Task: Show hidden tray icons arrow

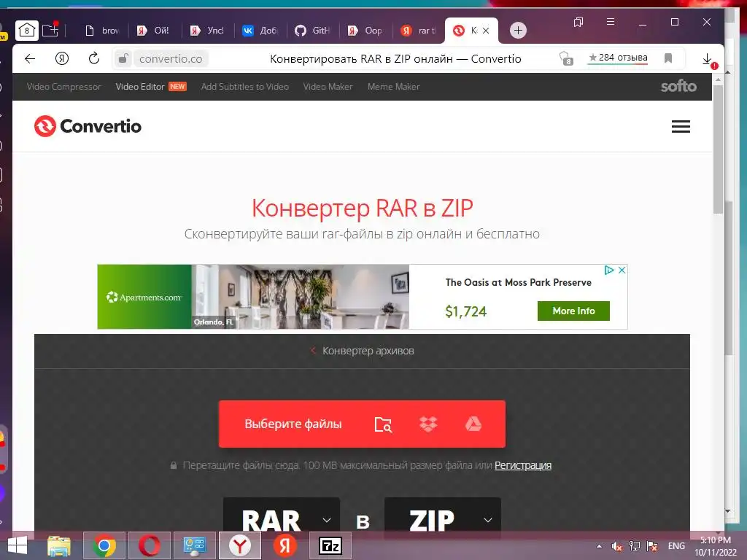Action: [x=600, y=546]
